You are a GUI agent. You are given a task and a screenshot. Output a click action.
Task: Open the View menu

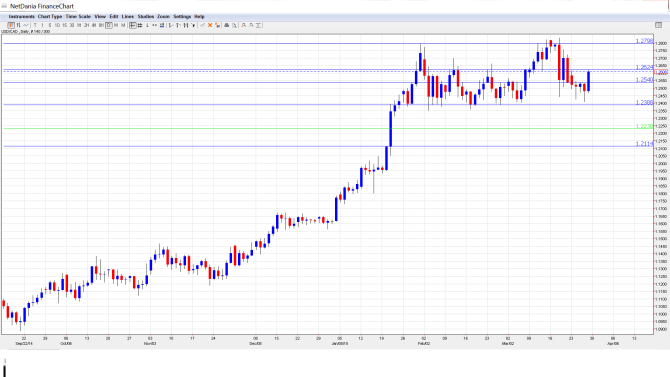[x=100, y=17]
